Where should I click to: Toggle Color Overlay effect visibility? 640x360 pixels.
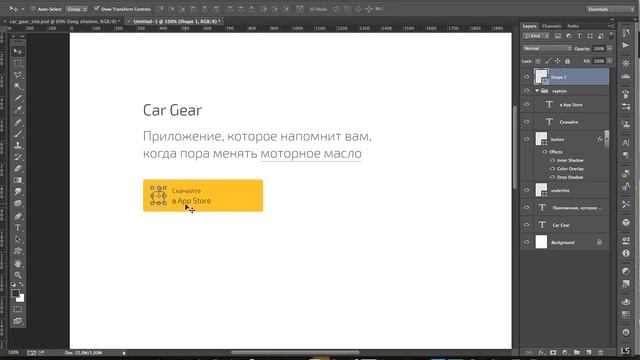tap(552, 169)
